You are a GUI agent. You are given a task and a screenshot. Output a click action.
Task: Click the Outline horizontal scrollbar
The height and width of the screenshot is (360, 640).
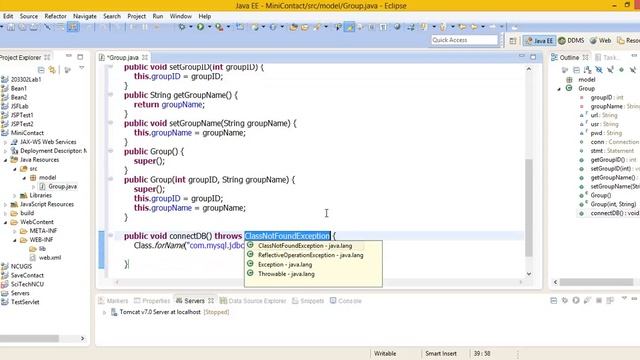(596, 282)
